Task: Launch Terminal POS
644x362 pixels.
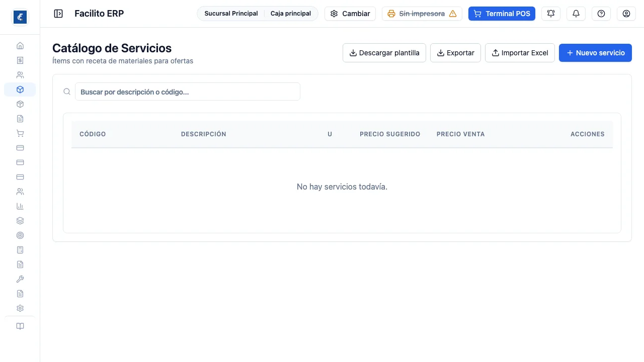Action: click(502, 14)
